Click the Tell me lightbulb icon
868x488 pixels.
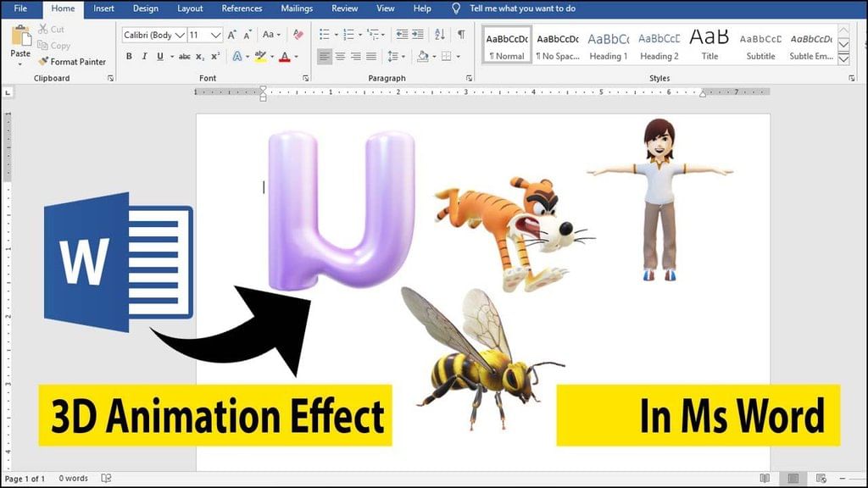pos(456,8)
